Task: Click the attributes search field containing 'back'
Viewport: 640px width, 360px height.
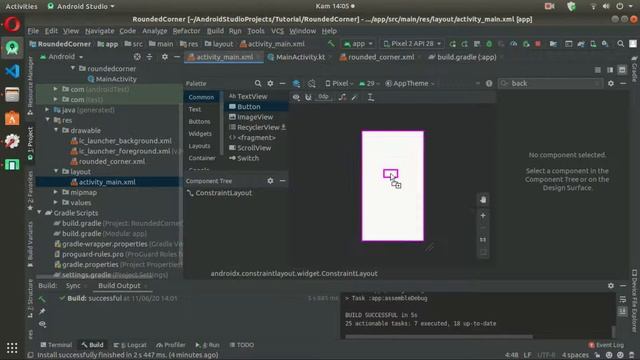Action: 550,83
